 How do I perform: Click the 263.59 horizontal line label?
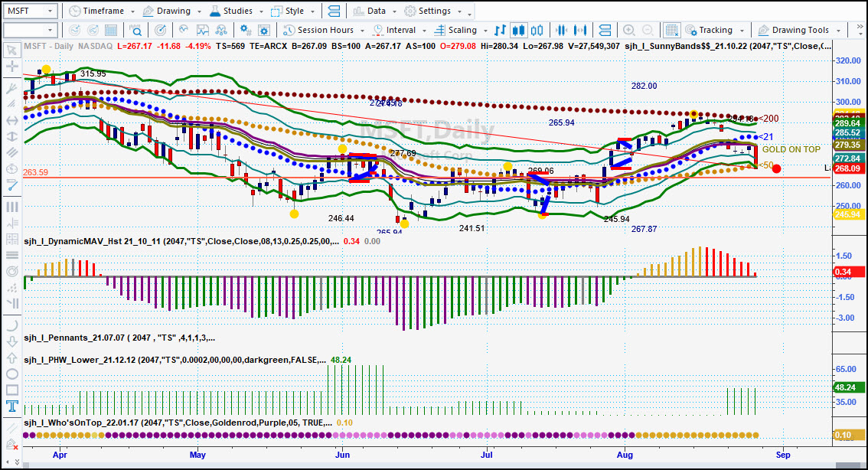tap(35, 173)
